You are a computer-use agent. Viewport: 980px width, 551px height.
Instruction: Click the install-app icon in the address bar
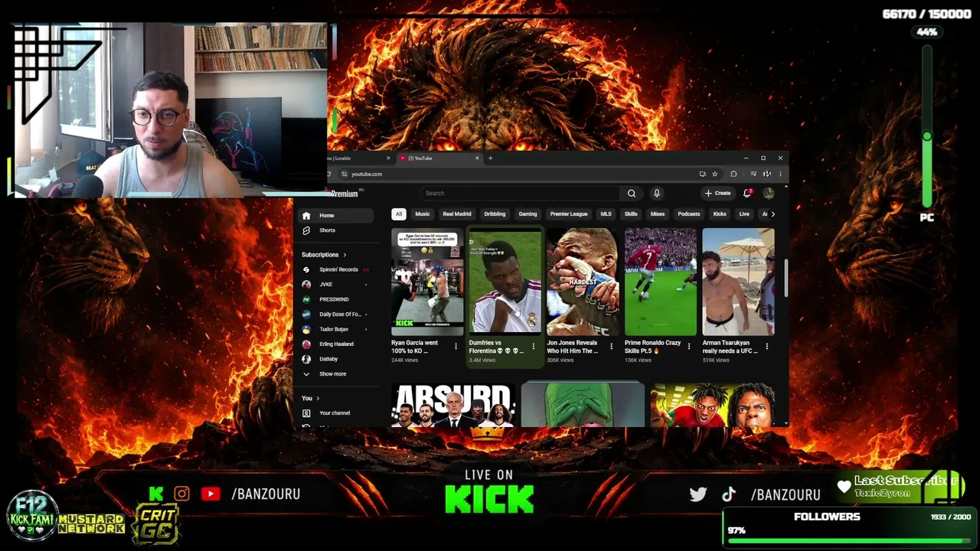[x=702, y=174]
